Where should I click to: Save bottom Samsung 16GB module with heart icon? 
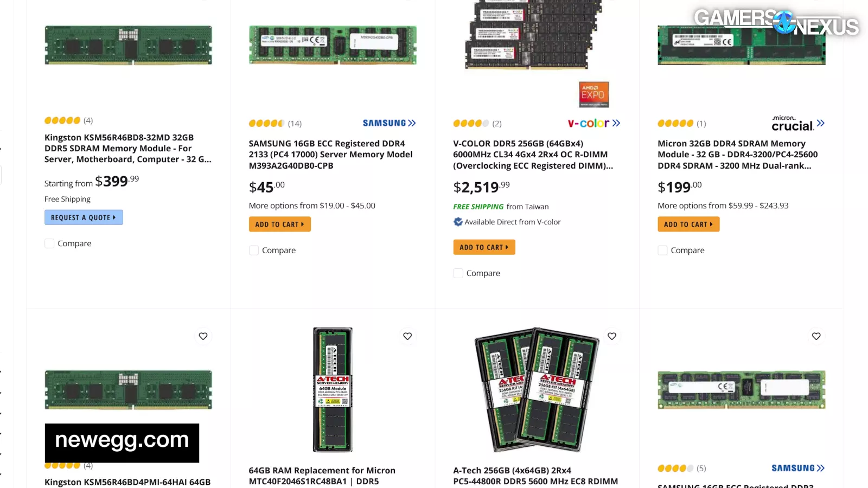tap(816, 336)
